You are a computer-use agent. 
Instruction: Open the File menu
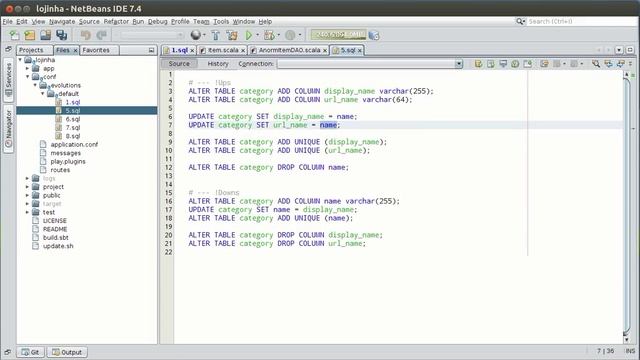pyautogui.click(x=7, y=21)
